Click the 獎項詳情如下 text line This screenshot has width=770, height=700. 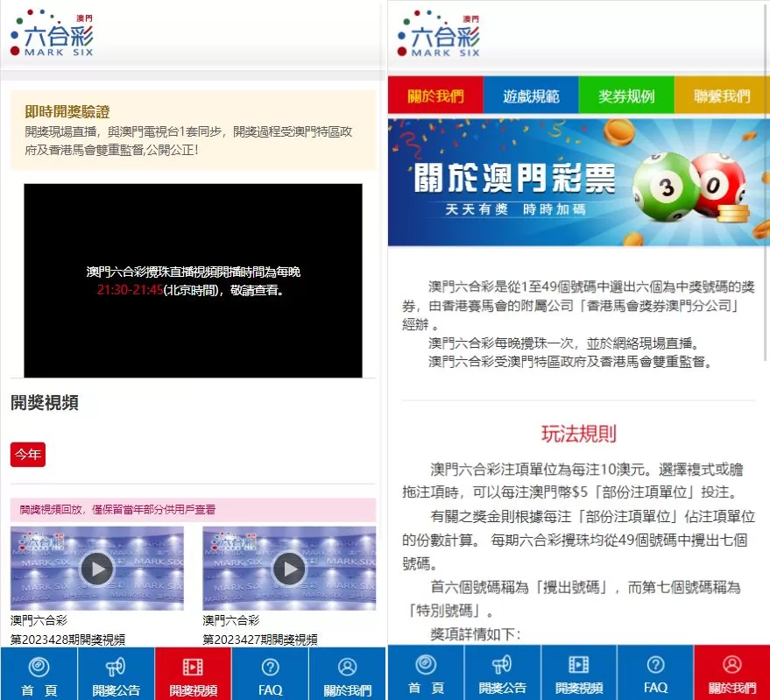tap(476, 634)
